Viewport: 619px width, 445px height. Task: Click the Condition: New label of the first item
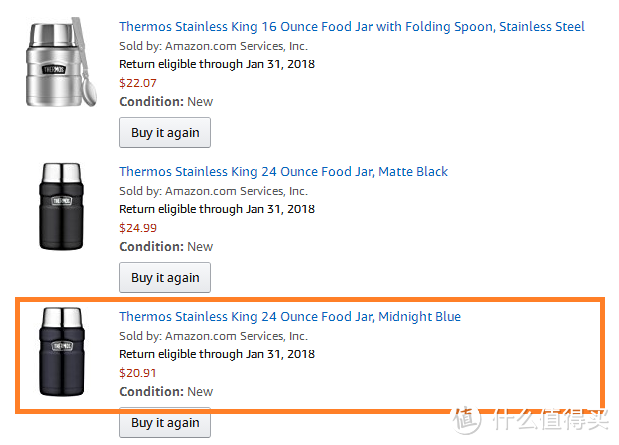(166, 102)
